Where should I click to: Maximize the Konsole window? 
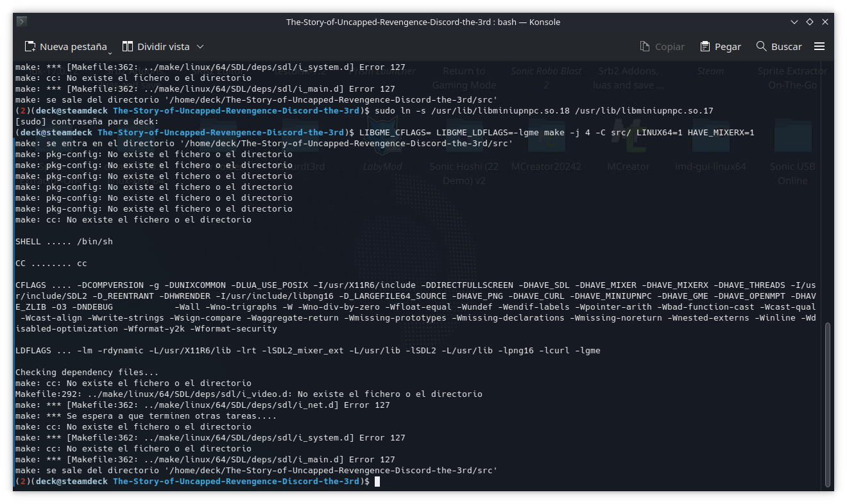tap(810, 22)
